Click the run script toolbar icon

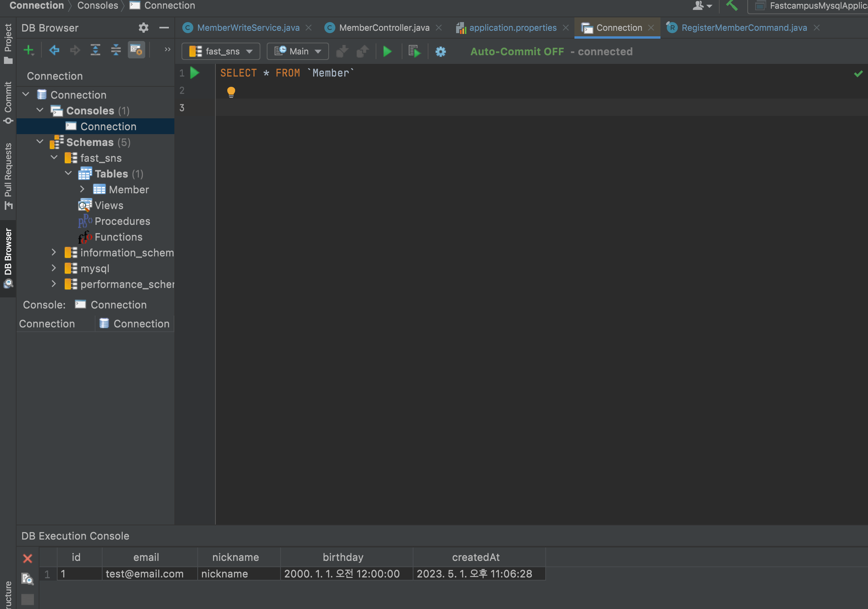pyautogui.click(x=414, y=52)
